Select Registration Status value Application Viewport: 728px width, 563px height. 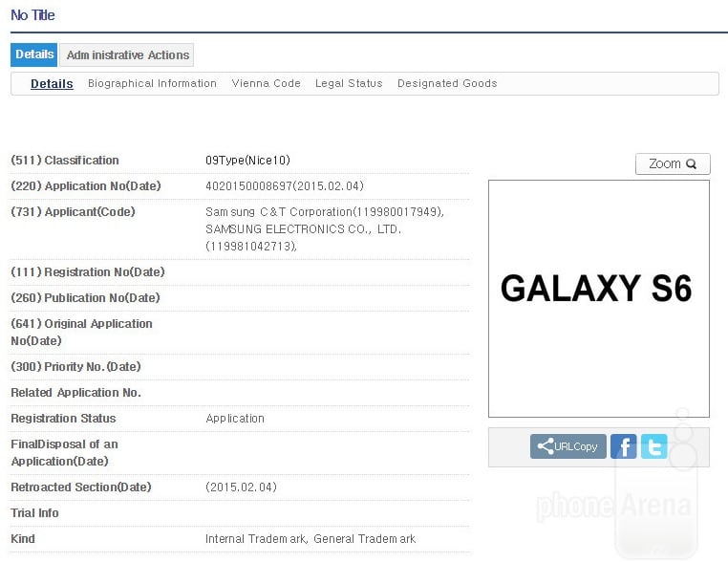235,419
